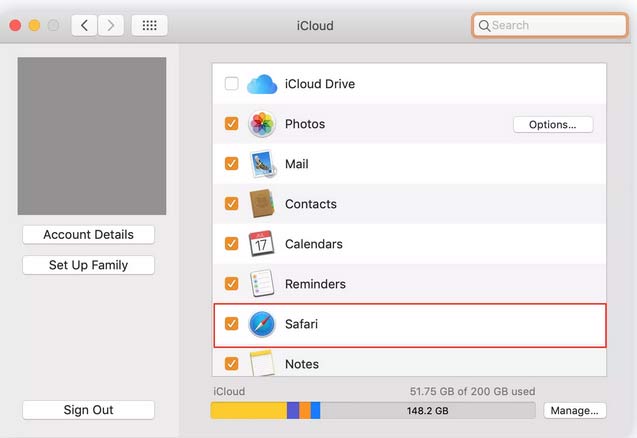This screenshot has height=438, width=637.
Task: Click '51.75 GB of 200 GB used' text
Action: click(472, 391)
